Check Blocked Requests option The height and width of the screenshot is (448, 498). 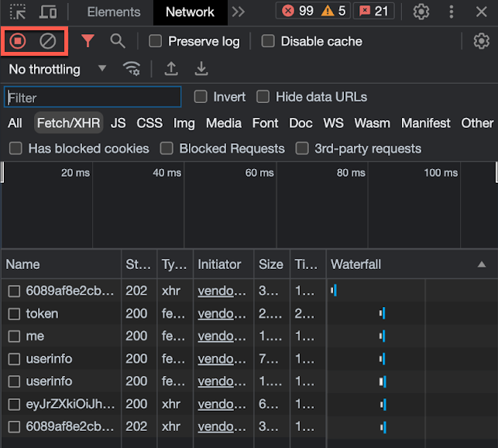(x=167, y=149)
